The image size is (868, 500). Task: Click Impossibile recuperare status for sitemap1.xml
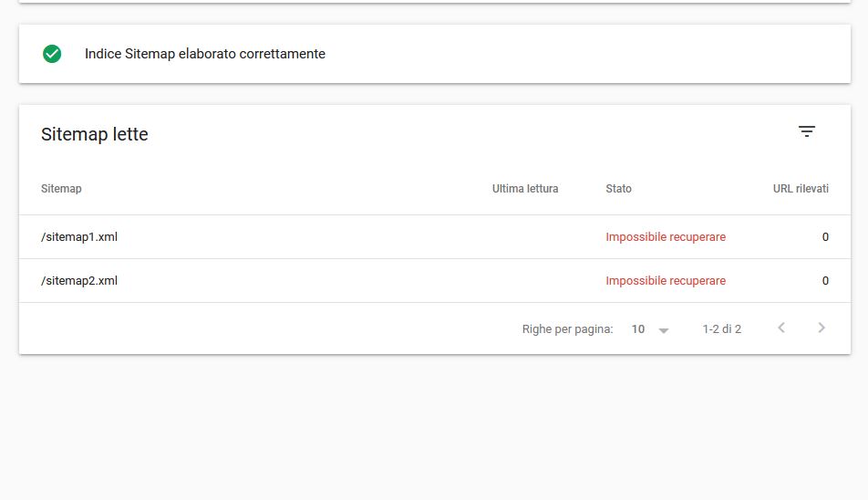click(x=666, y=237)
